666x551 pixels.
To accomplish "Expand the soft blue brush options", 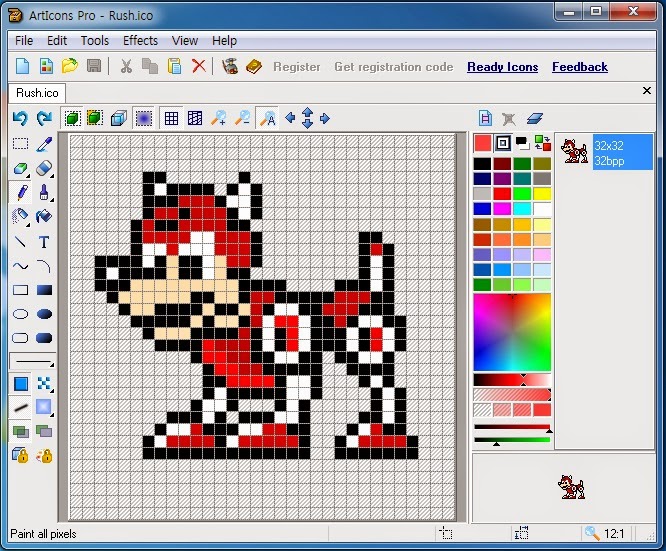I will click(52, 414).
